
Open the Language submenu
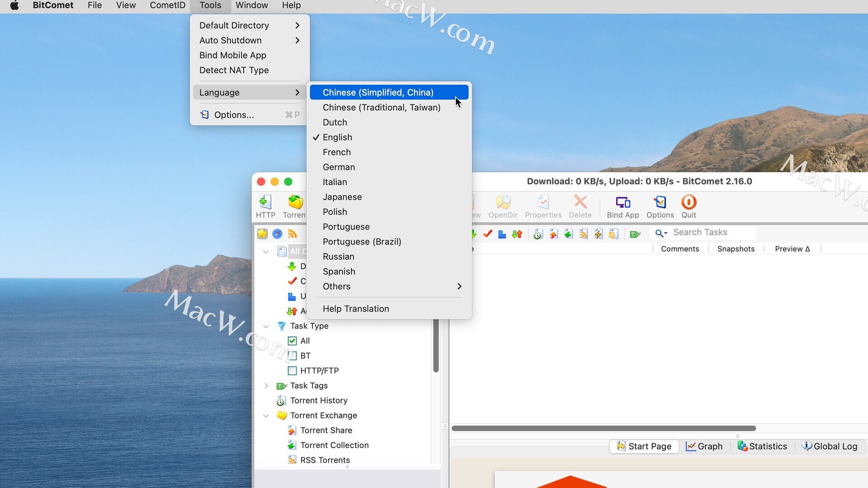pyautogui.click(x=250, y=93)
